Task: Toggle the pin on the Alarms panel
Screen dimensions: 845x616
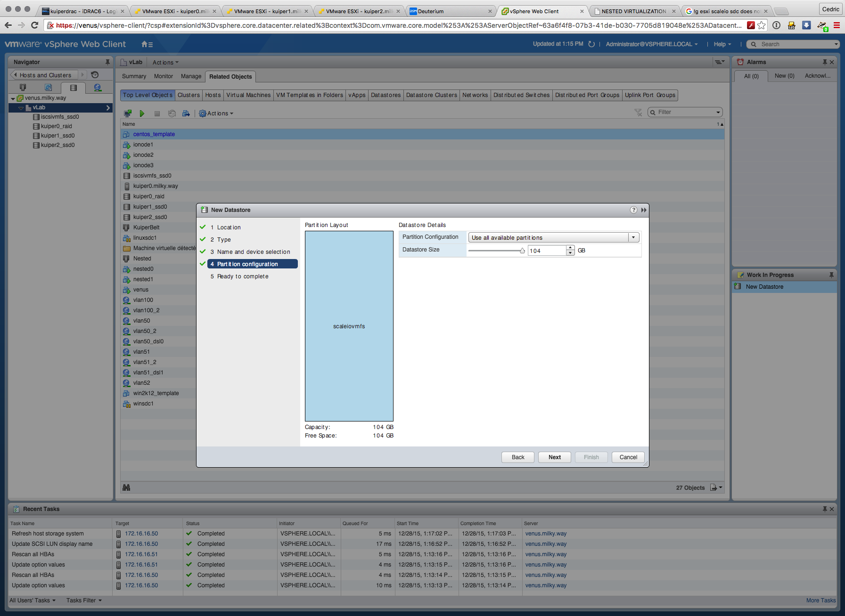Action: [x=824, y=62]
